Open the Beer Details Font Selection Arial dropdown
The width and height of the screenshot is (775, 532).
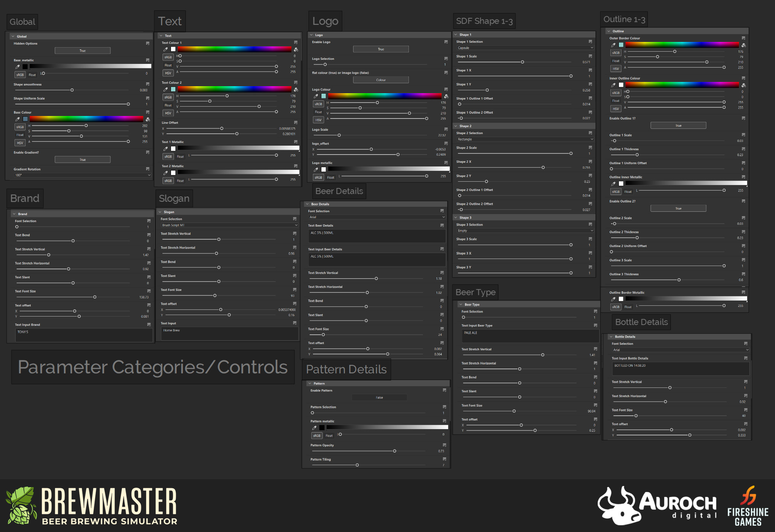click(377, 217)
